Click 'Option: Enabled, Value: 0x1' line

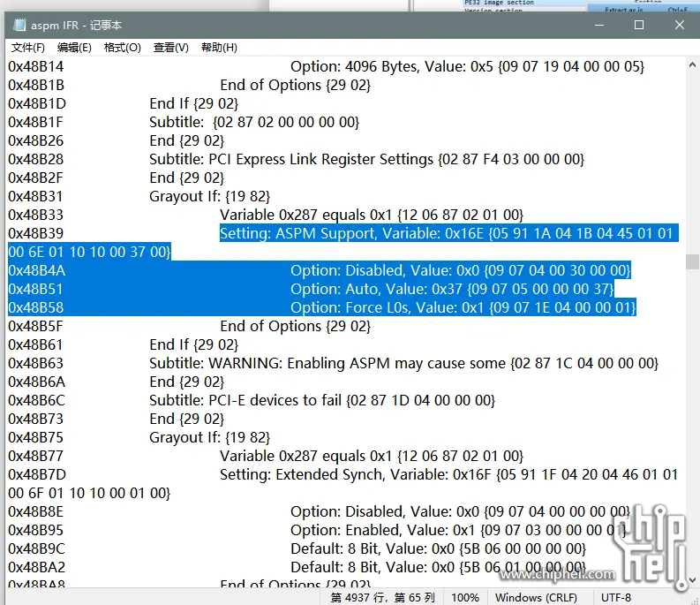point(458,531)
